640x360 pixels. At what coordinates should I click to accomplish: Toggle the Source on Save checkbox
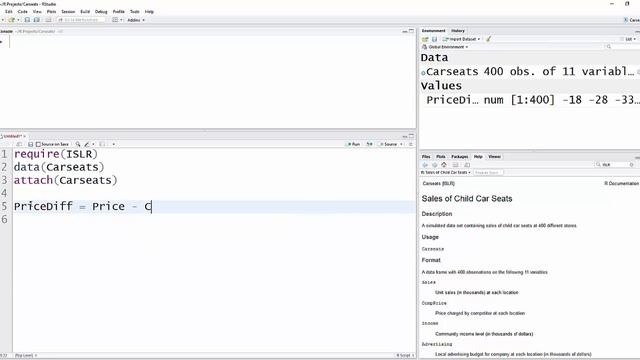pyautogui.click(x=52, y=144)
